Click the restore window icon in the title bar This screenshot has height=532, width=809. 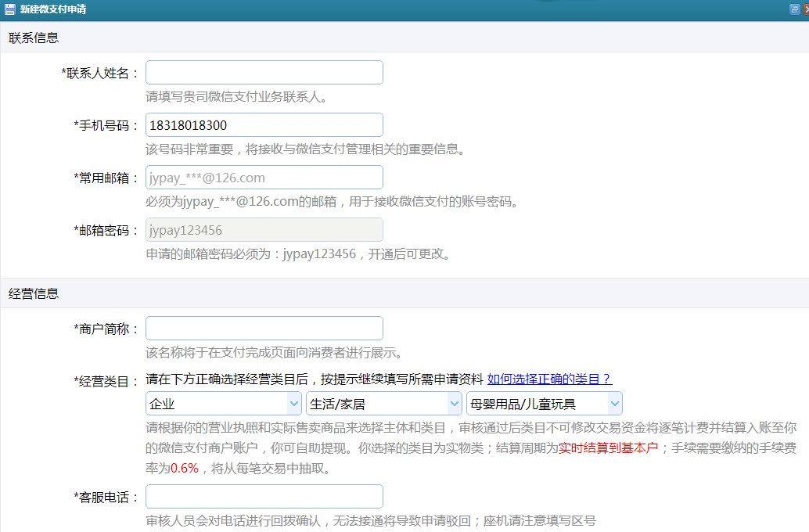click(795, 9)
